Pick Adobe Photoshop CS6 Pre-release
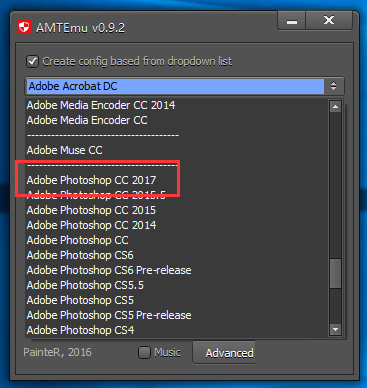 tap(109, 270)
